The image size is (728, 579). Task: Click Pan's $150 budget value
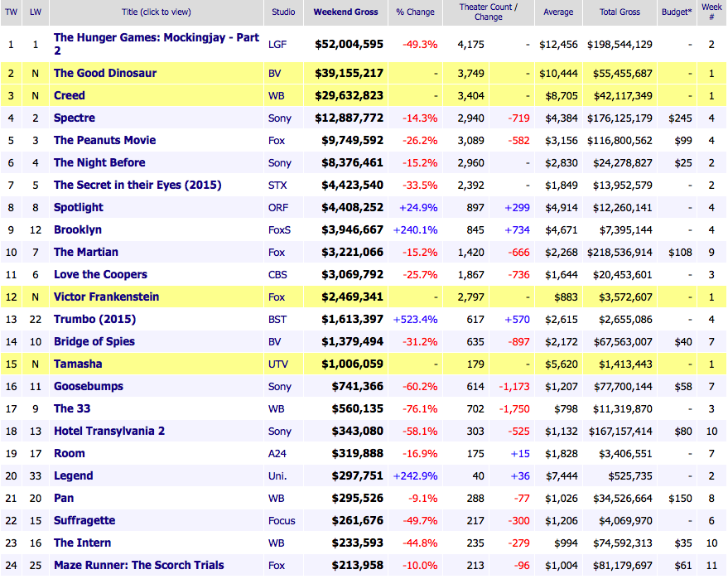coord(680,498)
